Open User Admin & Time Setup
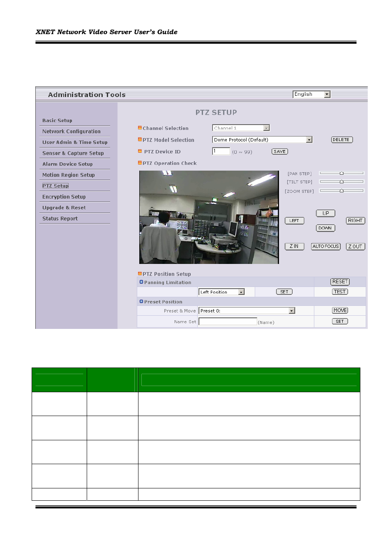Image resolution: width=392 pixels, height=555 pixels. pyautogui.click(x=75, y=142)
